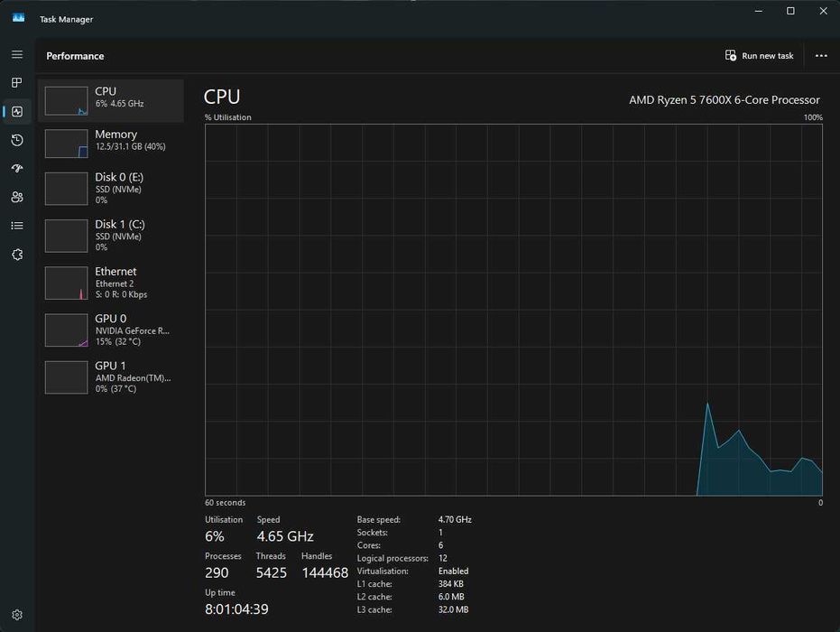Open the Services page icon

point(17,255)
